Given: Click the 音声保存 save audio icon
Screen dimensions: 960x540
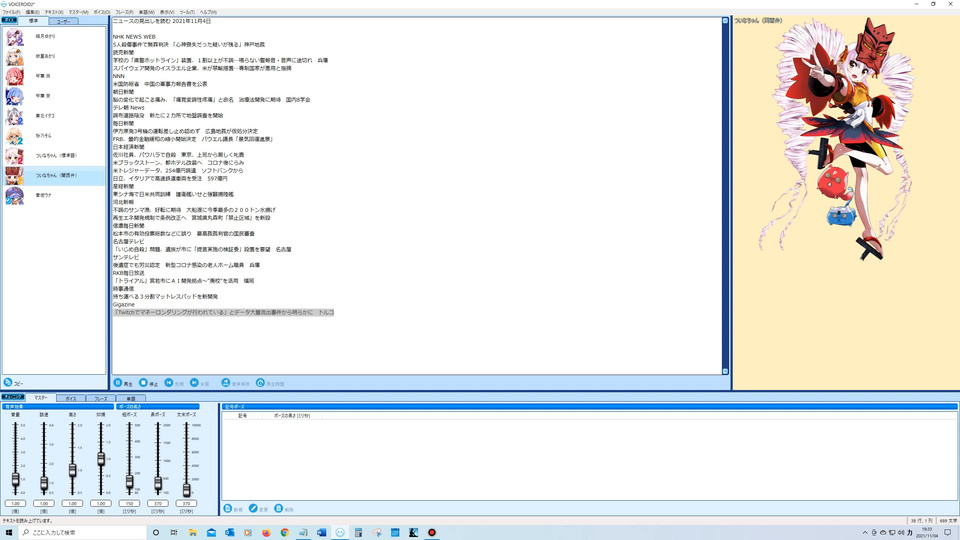Looking at the screenshot, I should 225,383.
